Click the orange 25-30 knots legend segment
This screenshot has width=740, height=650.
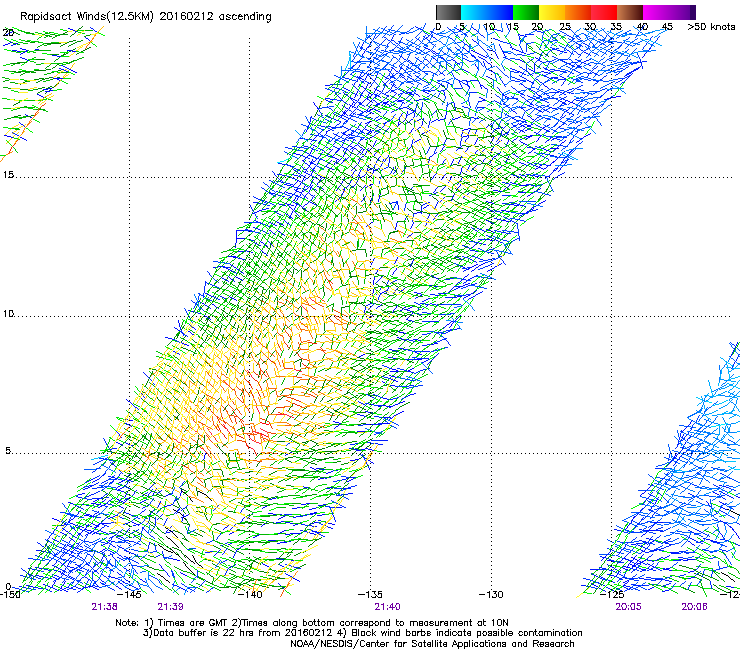coord(578,12)
